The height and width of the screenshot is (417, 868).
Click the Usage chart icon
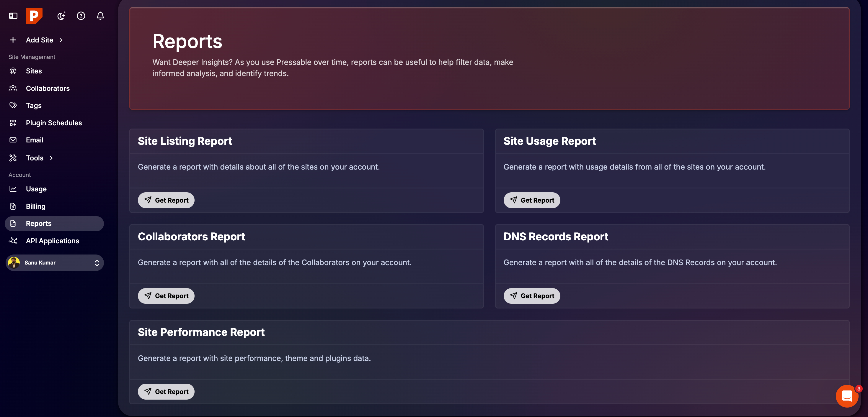[x=13, y=189]
